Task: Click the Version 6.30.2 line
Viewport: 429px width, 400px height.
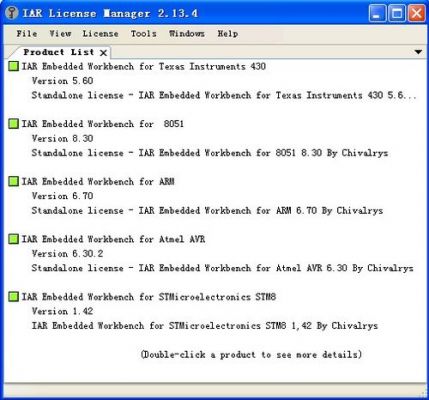Action: [67, 254]
